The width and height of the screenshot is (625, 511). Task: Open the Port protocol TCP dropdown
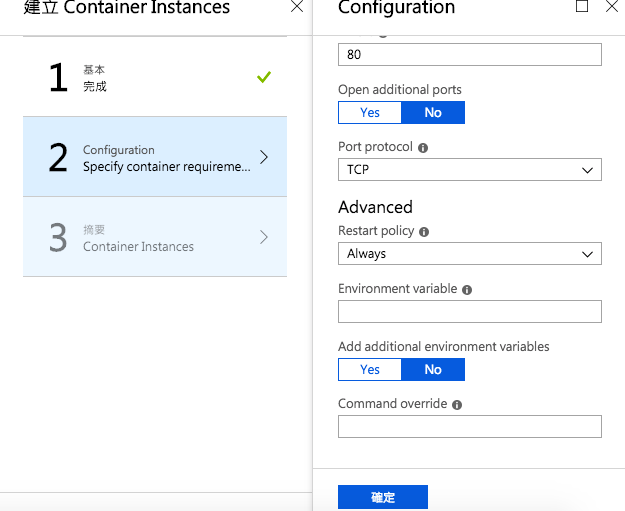(470, 169)
